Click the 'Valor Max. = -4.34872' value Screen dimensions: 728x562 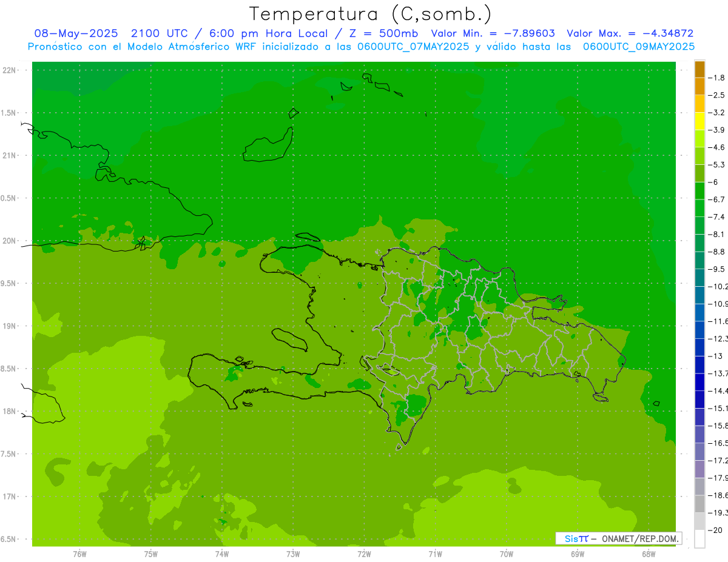point(630,33)
